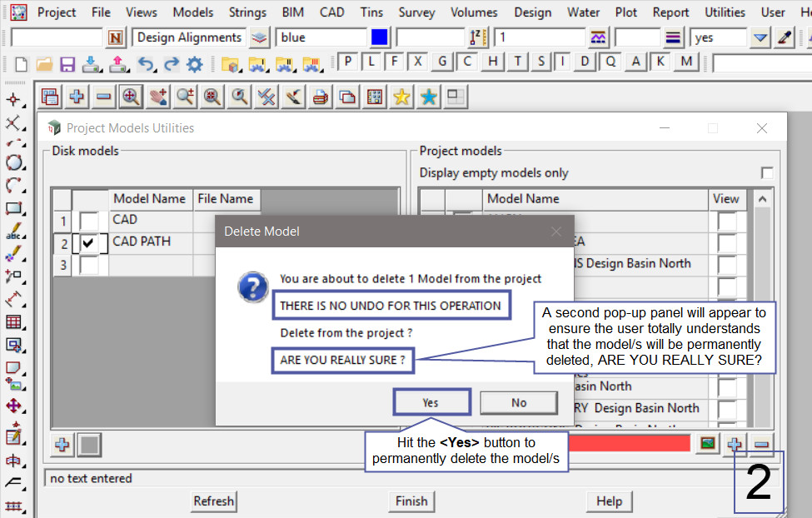Select the create point tool in left sidebar

pyautogui.click(x=13, y=99)
